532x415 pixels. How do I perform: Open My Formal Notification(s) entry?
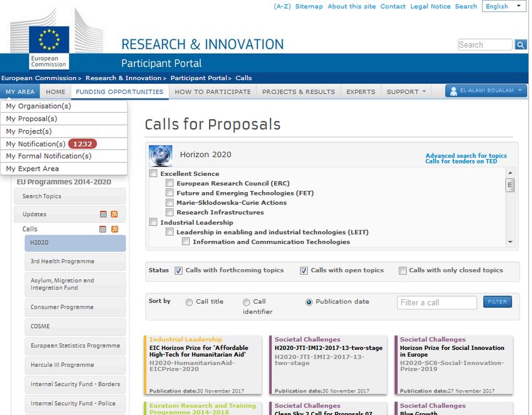pyautogui.click(x=64, y=156)
